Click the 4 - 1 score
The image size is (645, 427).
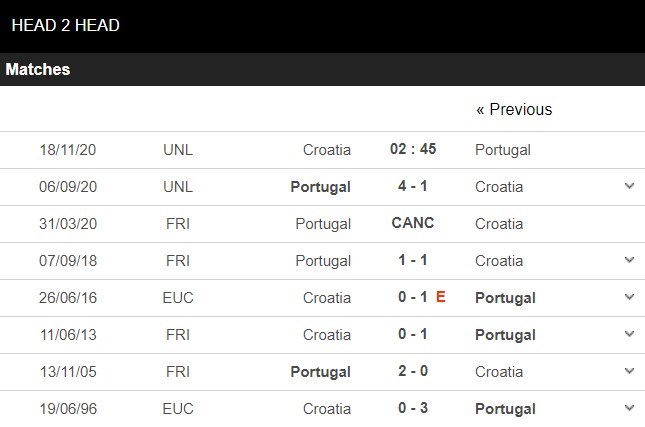click(412, 186)
